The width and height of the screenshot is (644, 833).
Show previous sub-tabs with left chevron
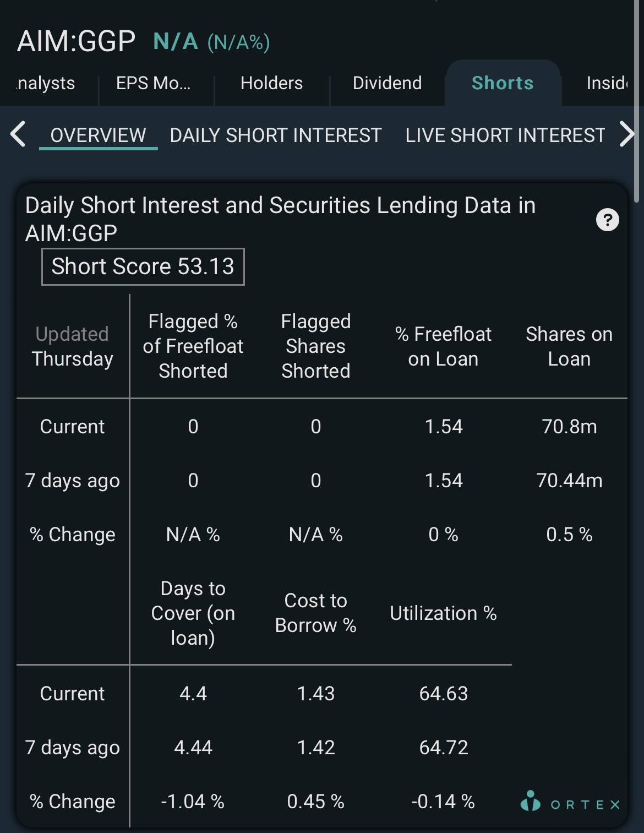(18, 135)
